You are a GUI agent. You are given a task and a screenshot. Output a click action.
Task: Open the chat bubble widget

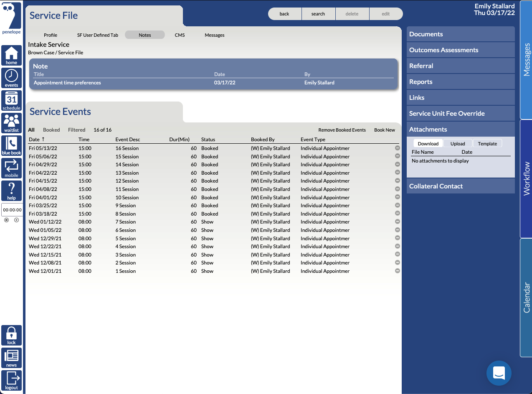(x=499, y=373)
